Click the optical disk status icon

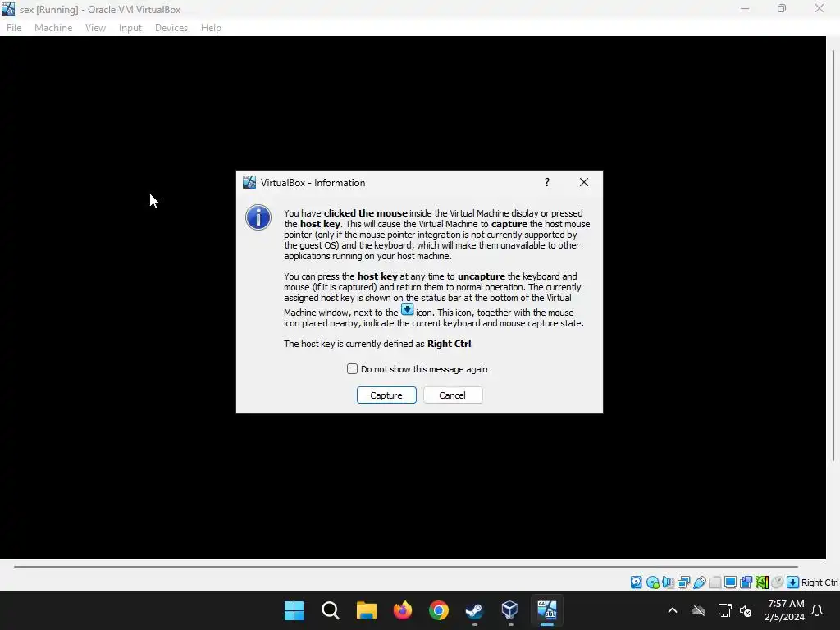pos(652,582)
